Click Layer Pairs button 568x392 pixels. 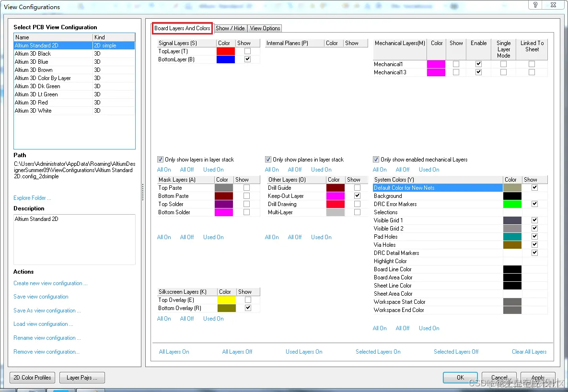[82, 378]
